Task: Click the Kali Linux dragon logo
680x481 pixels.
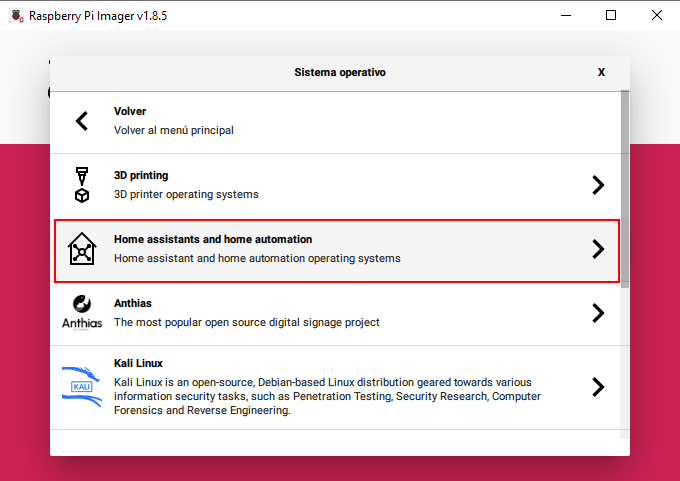Action: [x=82, y=387]
